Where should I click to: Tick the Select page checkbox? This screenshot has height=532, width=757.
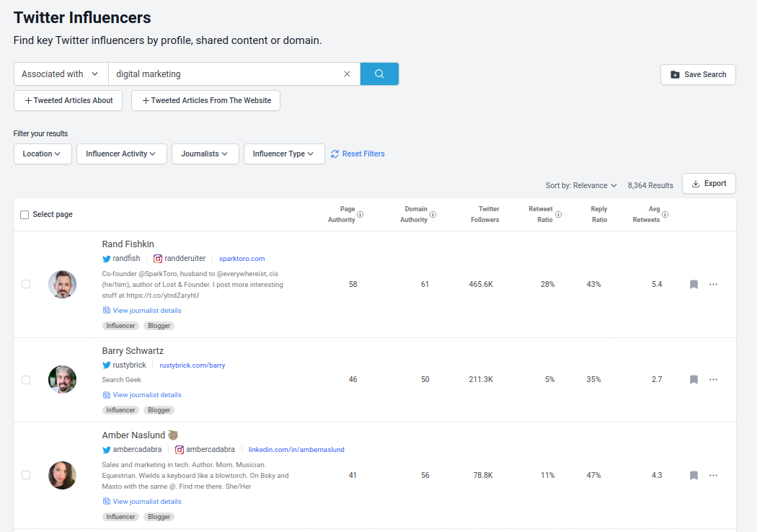25,215
